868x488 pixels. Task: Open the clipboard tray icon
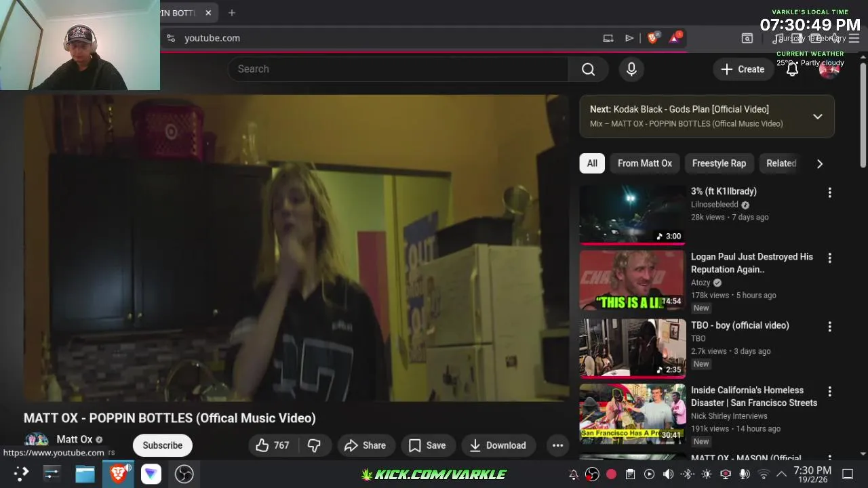pyautogui.click(x=630, y=474)
